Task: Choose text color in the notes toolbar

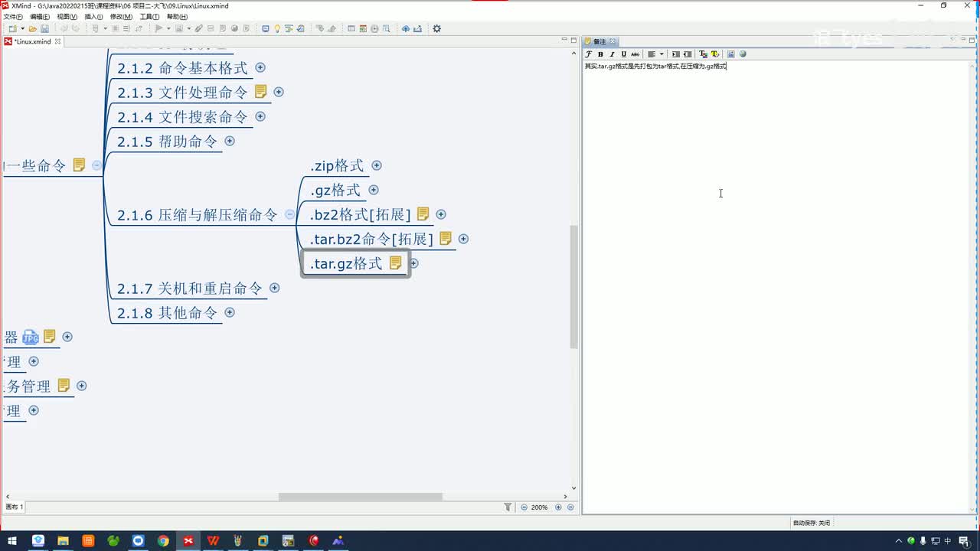Action: pos(704,54)
